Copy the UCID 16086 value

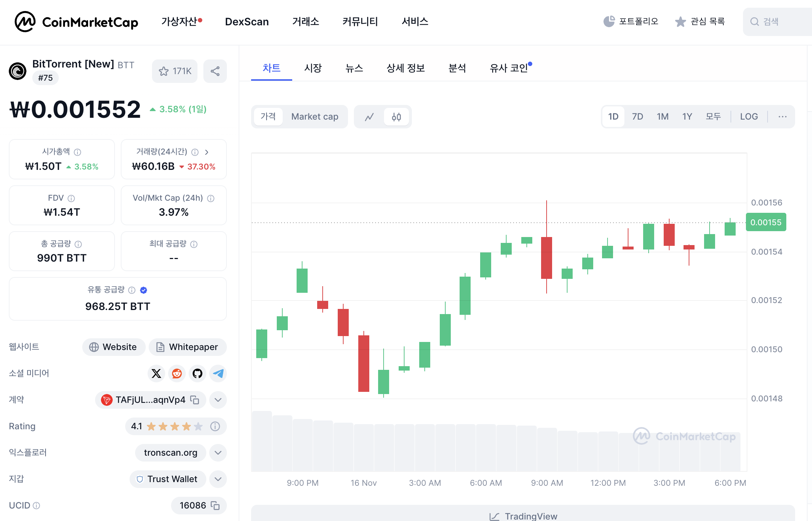tap(215, 506)
